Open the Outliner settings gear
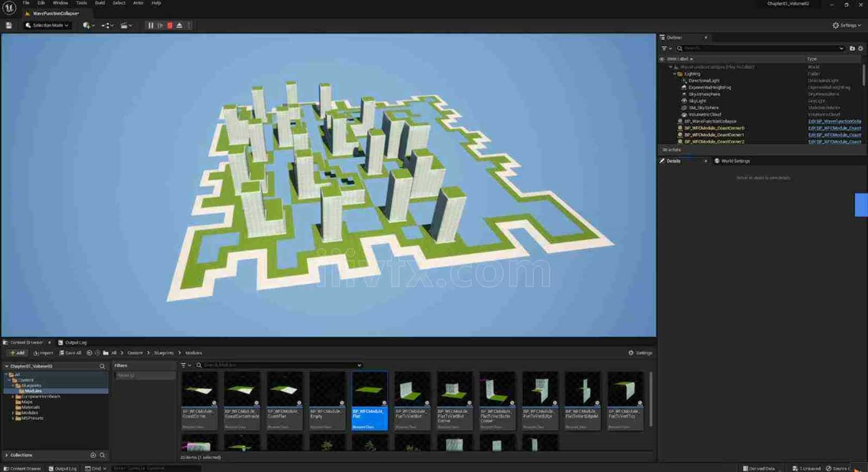Viewport: 868px width, 472px height. [x=860, y=48]
